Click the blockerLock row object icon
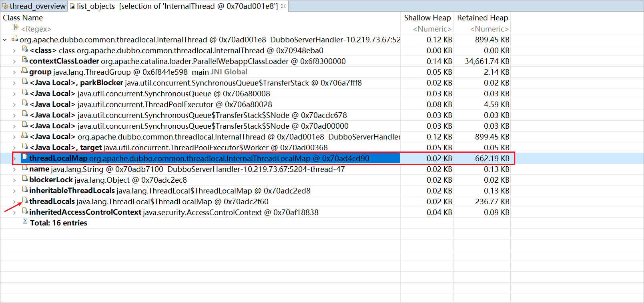 tap(25, 179)
